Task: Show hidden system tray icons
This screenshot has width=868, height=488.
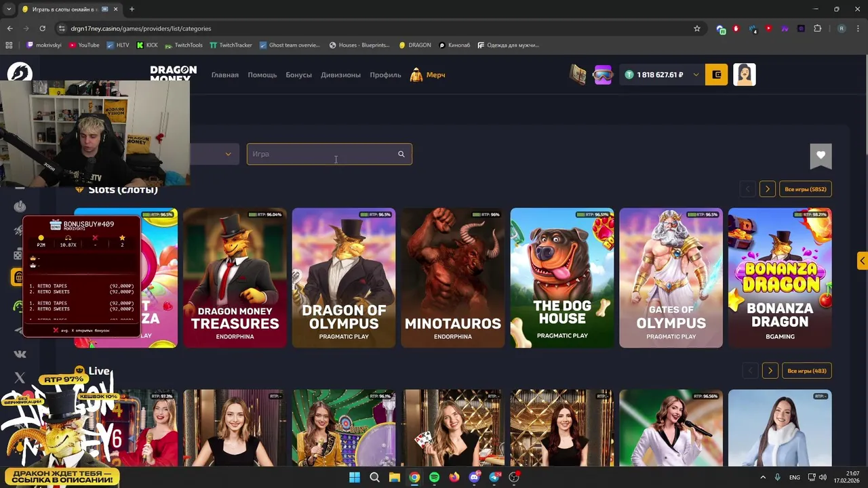Action: pos(762,477)
